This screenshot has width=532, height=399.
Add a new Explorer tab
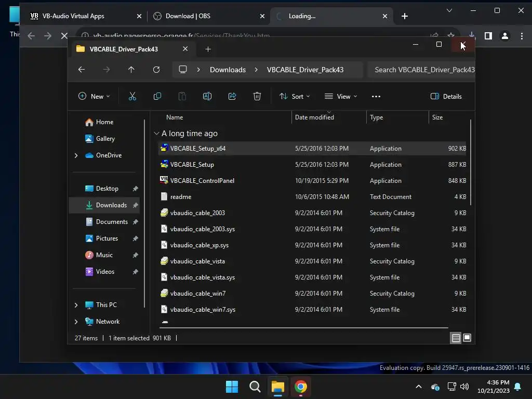coord(208,49)
